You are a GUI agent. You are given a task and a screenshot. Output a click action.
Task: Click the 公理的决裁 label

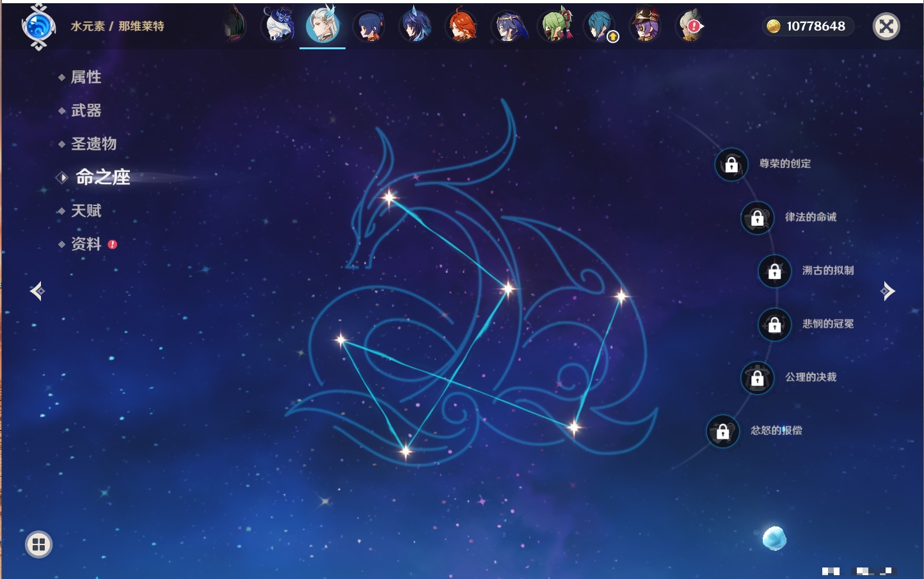(811, 377)
